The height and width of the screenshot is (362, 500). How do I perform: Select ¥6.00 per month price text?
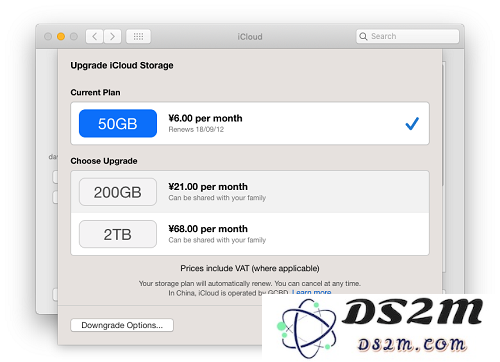205,118
